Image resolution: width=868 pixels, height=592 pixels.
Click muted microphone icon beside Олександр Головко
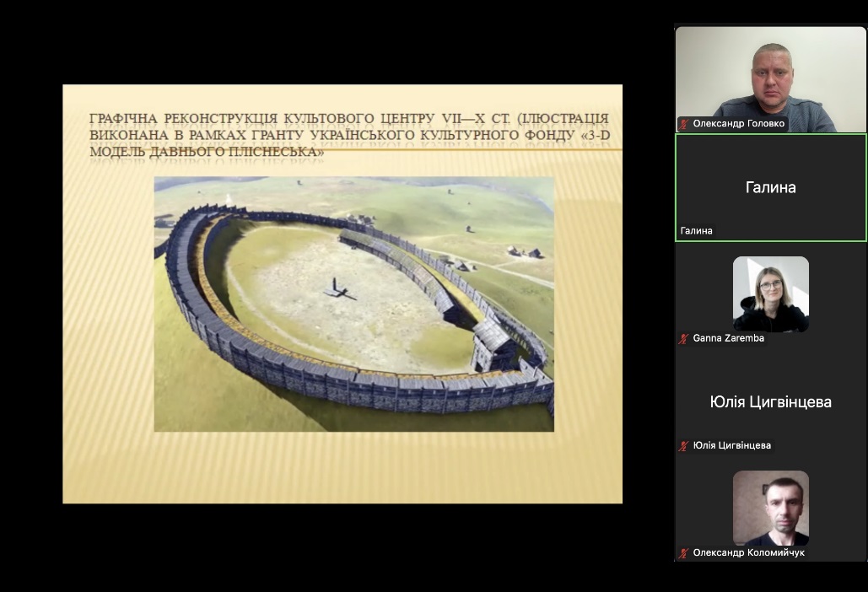pyautogui.click(x=683, y=124)
